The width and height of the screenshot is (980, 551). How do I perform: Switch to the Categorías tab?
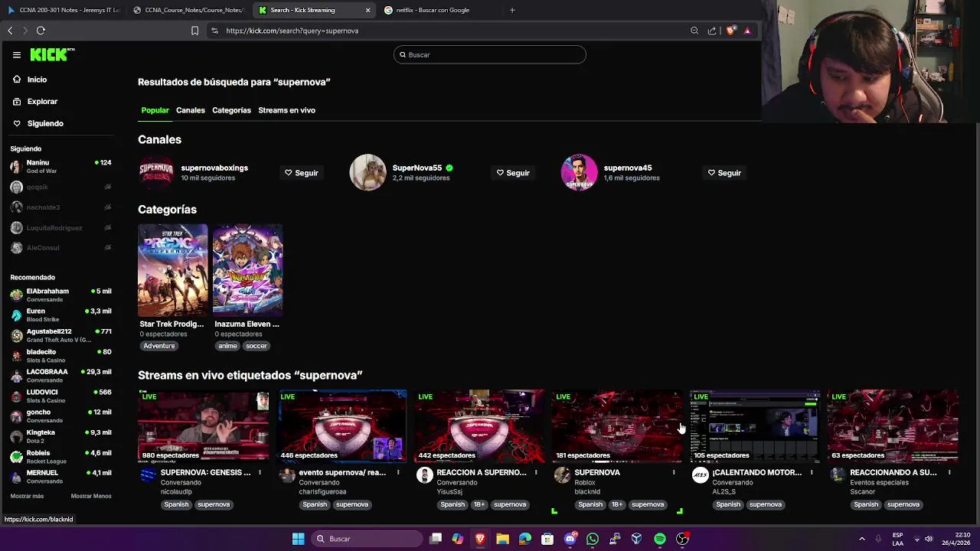click(231, 110)
